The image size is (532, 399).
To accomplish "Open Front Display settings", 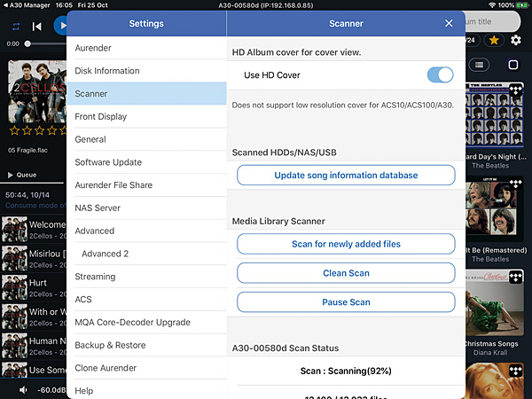I will (x=146, y=116).
